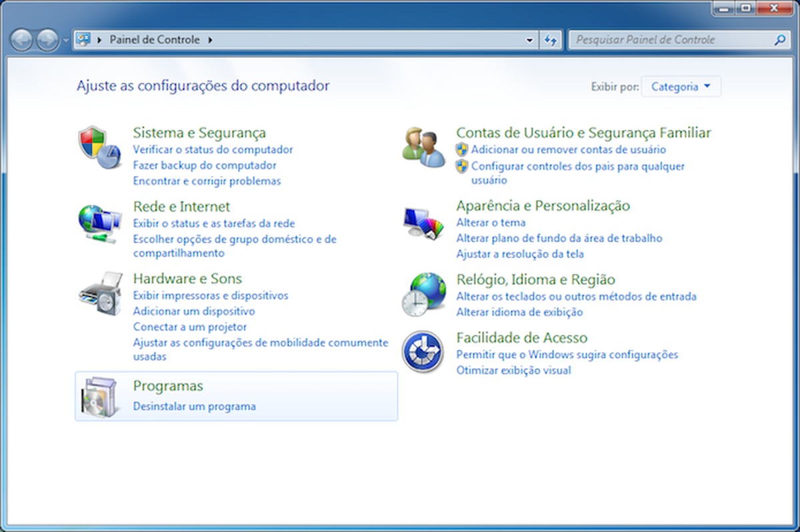This screenshot has height=532, width=800.
Task: Open the Facilidade de Acesso icon
Action: point(423,352)
